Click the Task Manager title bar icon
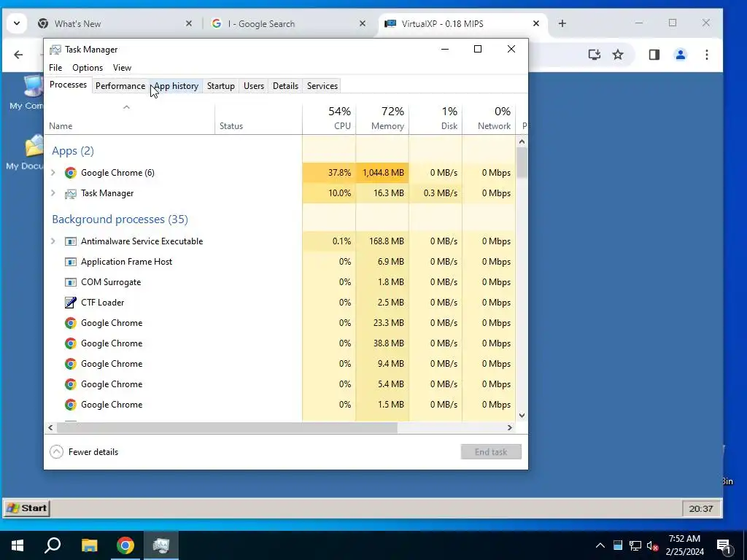Image resolution: width=747 pixels, height=560 pixels. (x=55, y=50)
